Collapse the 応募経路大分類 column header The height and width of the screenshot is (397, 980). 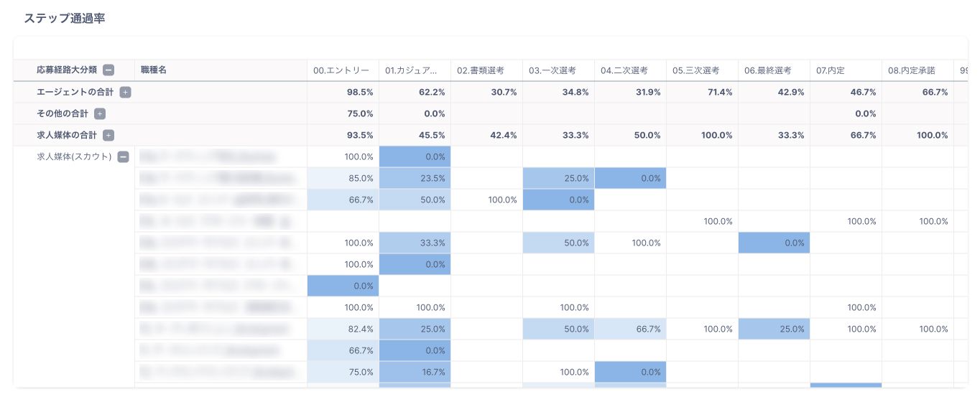pyautogui.click(x=108, y=70)
